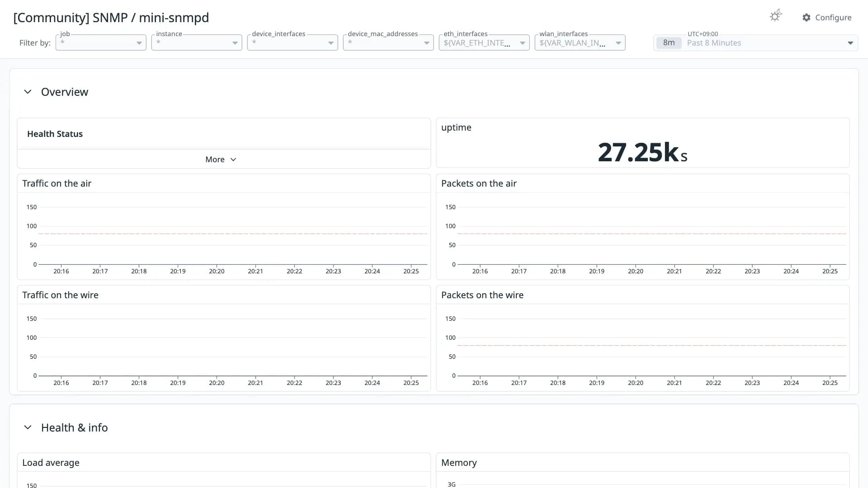Click the Overview section heading
This screenshot has height=488, width=868.
(65, 92)
